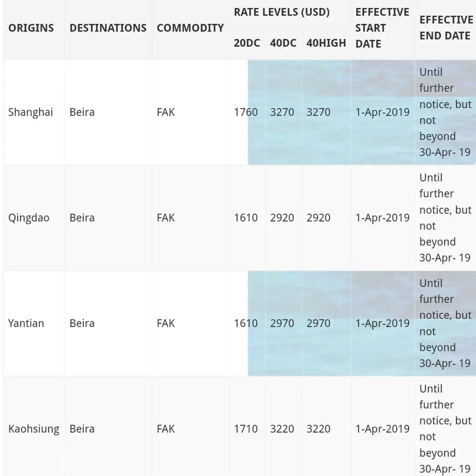Image resolution: width=476 pixels, height=476 pixels.
Task: Select the 40DC rate sub-header
Action: [x=283, y=43]
